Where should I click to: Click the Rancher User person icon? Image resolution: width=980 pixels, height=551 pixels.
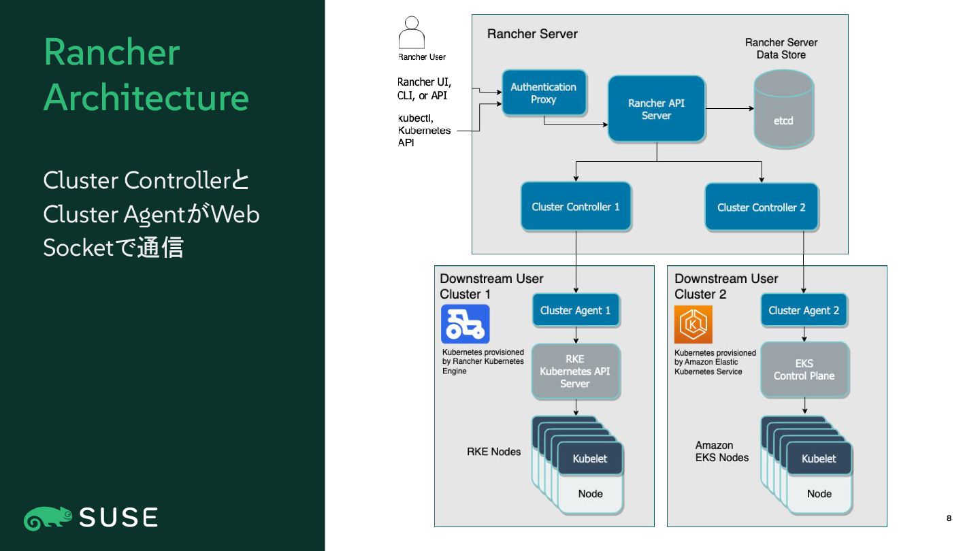pyautogui.click(x=411, y=33)
